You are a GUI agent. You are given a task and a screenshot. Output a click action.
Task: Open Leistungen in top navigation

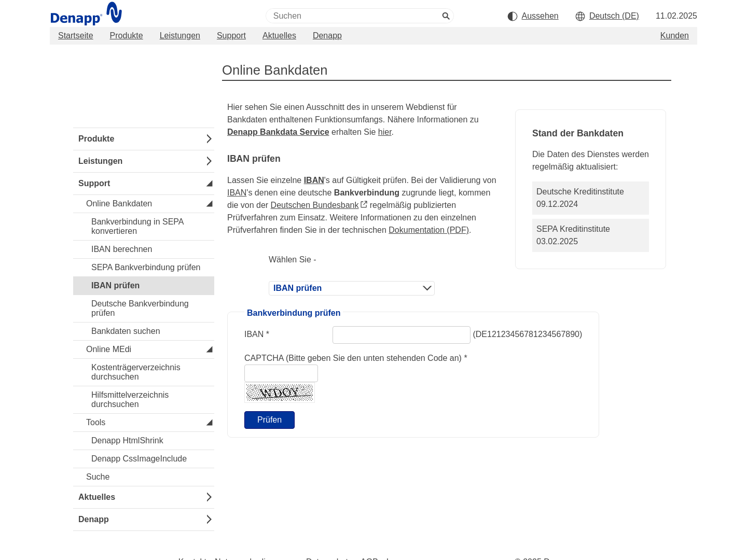pyautogui.click(x=180, y=36)
